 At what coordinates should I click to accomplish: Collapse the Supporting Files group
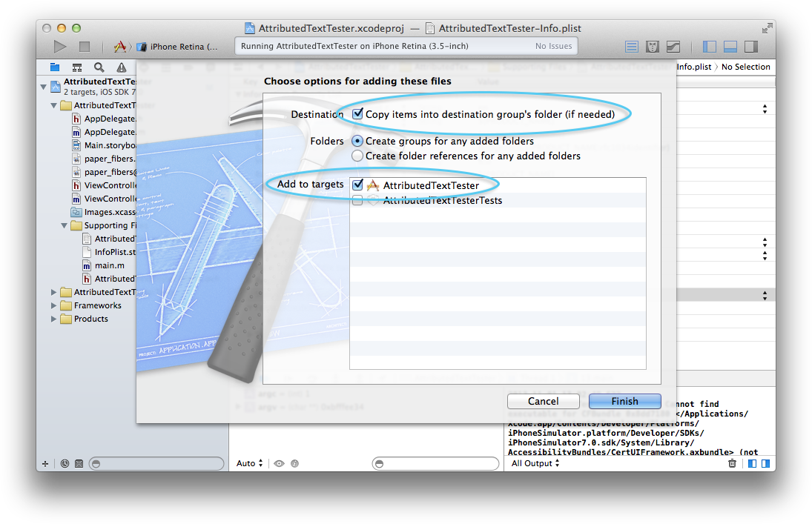pyautogui.click(x=65, y=226)
